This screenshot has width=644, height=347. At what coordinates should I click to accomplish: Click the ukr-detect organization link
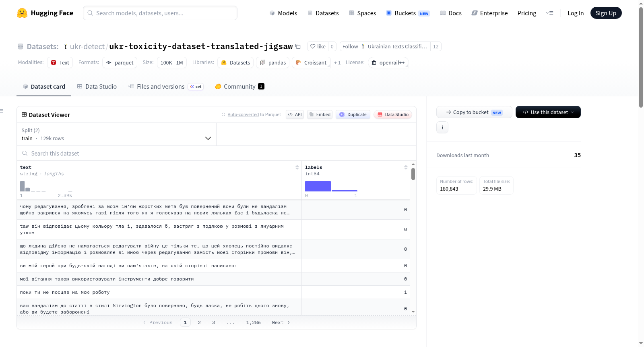click(x=87, y=46)
